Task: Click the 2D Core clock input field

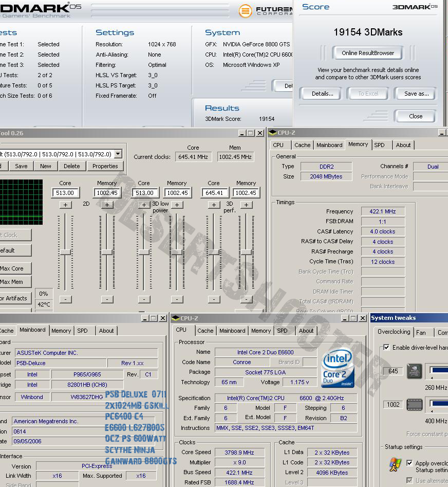Action: [x=65, y=193]
